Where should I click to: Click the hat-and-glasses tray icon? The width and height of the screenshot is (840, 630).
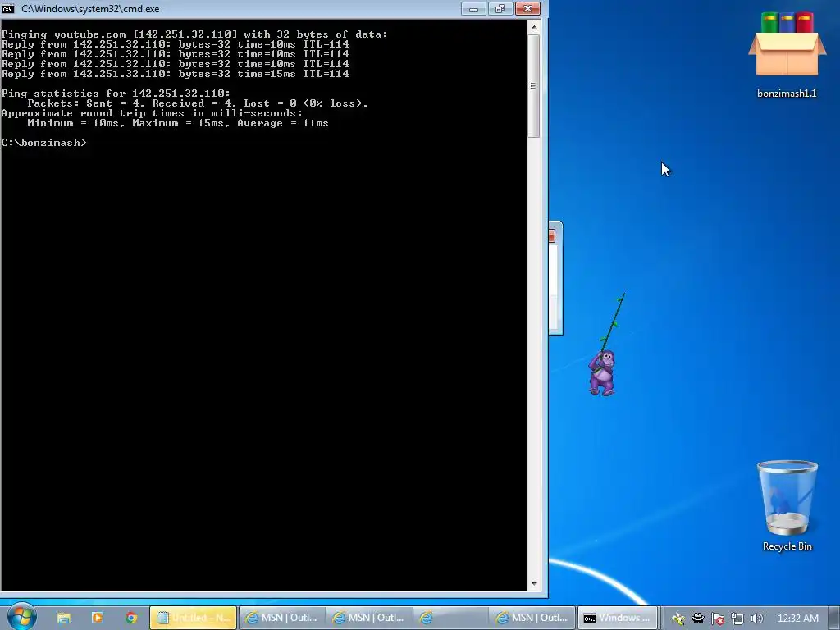click(x=698, y=619)
